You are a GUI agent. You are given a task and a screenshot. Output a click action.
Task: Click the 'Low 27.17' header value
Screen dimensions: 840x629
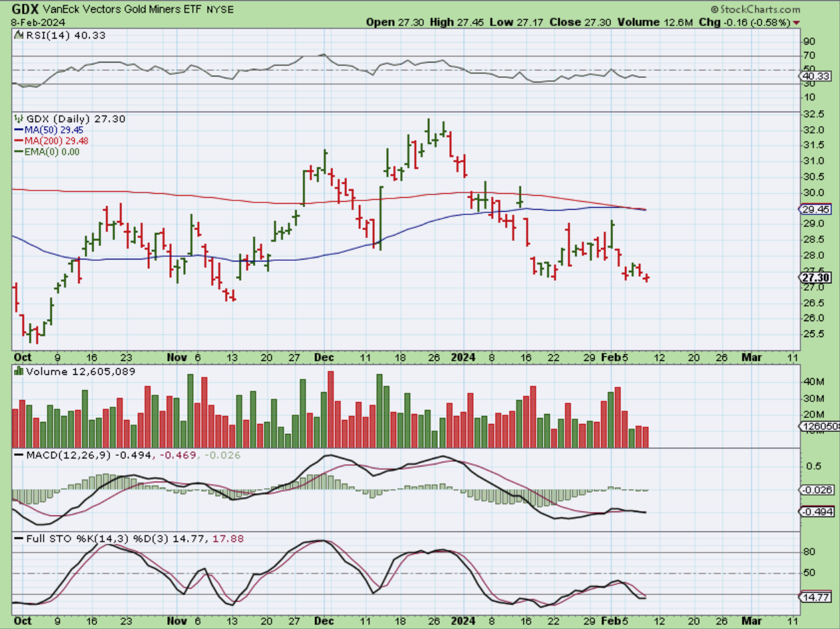click(x=515, y=22)
